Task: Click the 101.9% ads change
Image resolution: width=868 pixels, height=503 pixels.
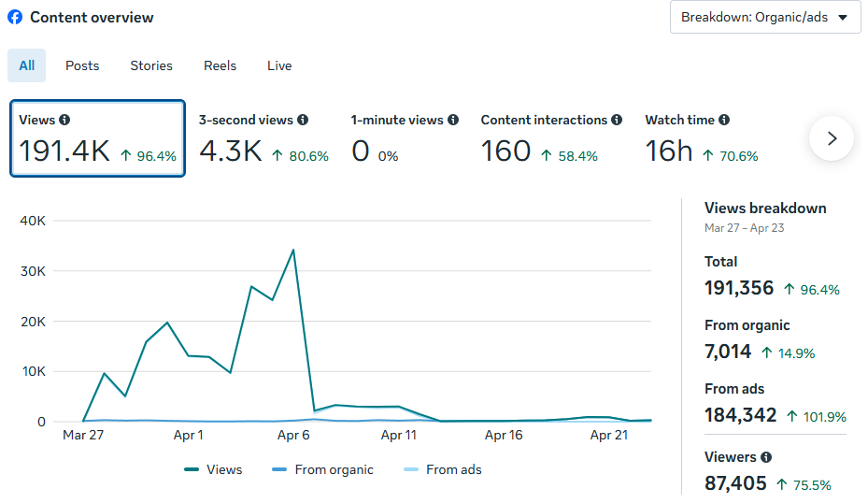Action: [x=817, y=417]
